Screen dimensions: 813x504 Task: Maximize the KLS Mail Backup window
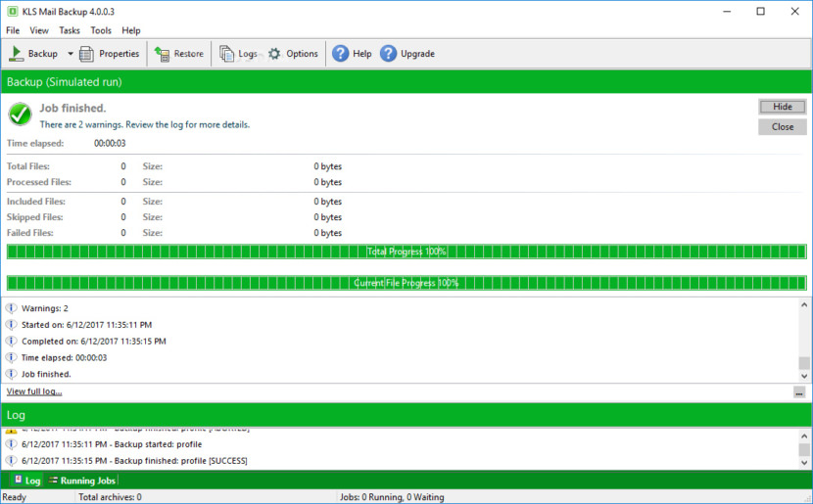click(x=761, y=12)
